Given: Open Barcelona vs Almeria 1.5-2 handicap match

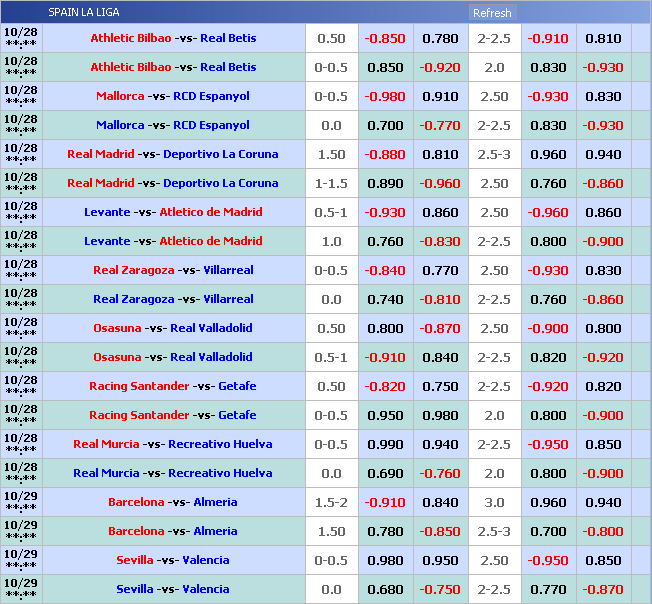Looking at the screenshot, I should pos(173,503).
